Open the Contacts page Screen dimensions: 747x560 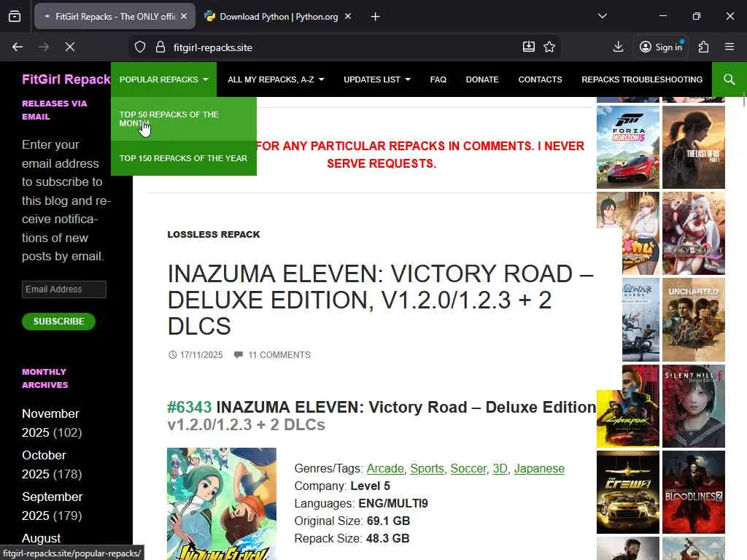pos(541,79)
